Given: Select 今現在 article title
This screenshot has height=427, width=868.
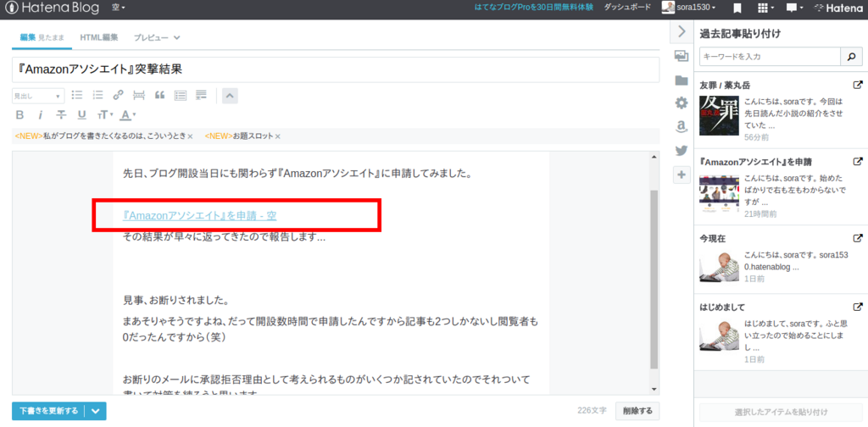Looking at the screenshot, I should click(x=712, y=238).
